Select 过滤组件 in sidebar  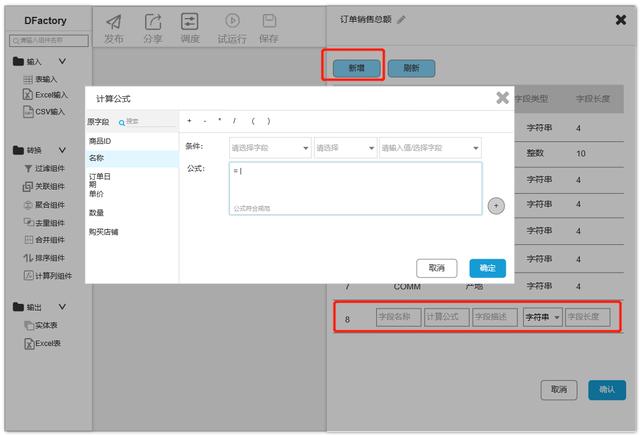(x=44, y=168)
